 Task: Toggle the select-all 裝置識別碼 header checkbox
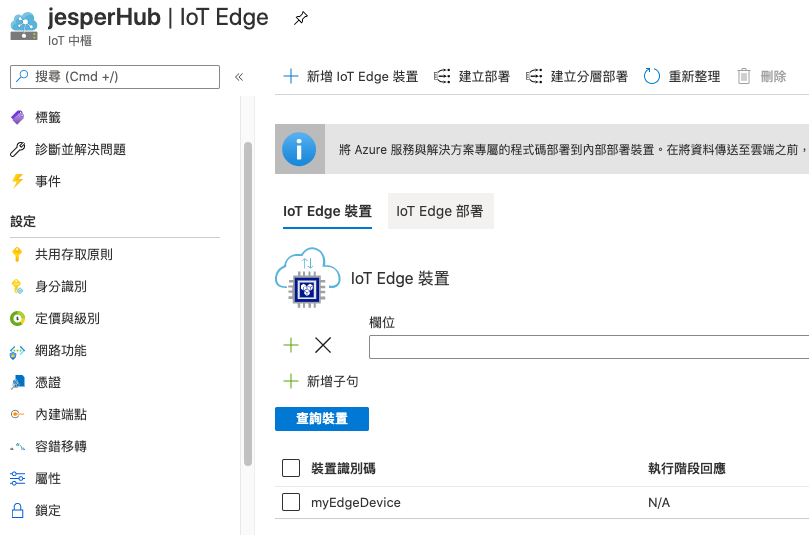pyautogui.click(x=291, y=468)
